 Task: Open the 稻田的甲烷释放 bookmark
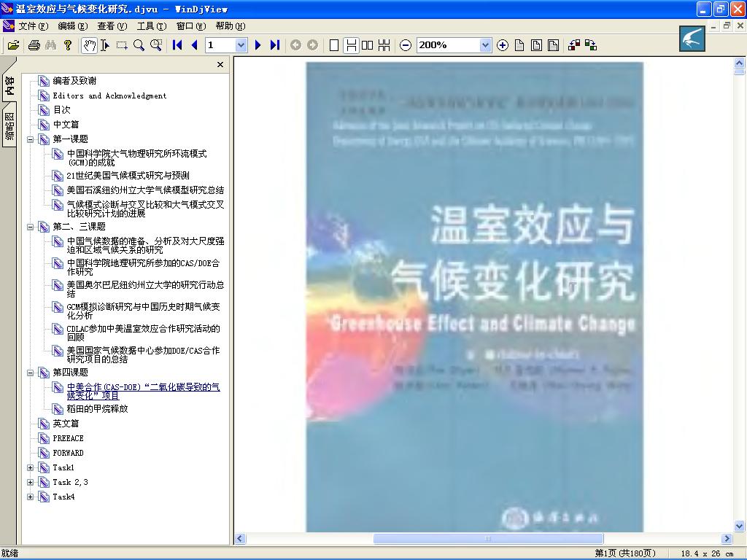pos(97,409)
